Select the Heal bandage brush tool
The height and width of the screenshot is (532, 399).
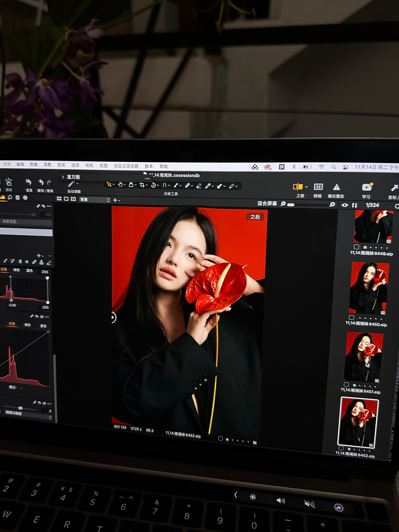[187, 185]
